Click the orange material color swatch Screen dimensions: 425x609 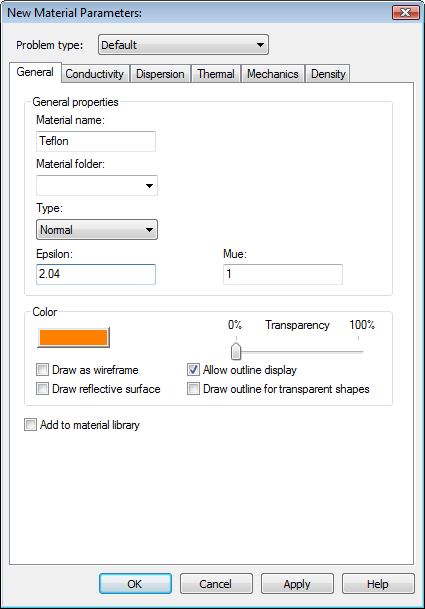[73, 337]
